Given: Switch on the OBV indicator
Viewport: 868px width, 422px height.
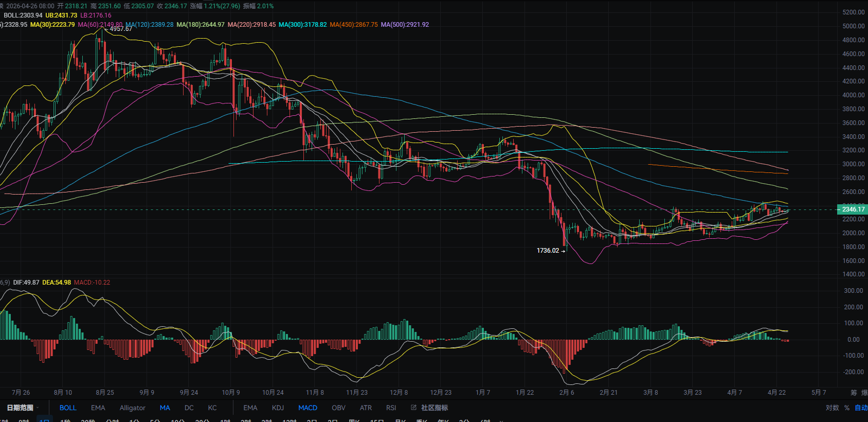Looking at the screenshot, I should pos(338,408).
